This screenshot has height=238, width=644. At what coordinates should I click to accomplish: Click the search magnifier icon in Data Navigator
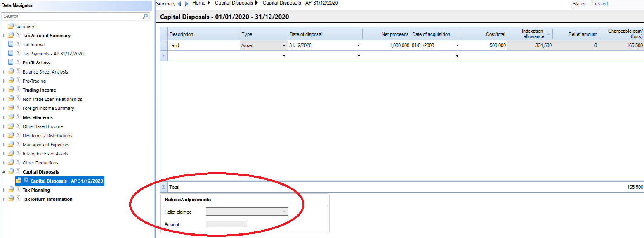145,17
